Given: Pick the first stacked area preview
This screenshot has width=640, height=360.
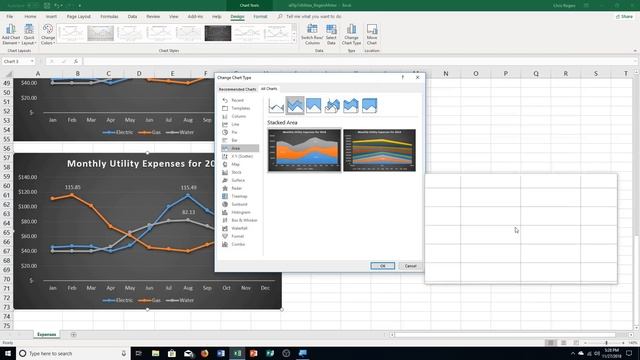Looking at the screenshot, I should (x=304, y=150).
